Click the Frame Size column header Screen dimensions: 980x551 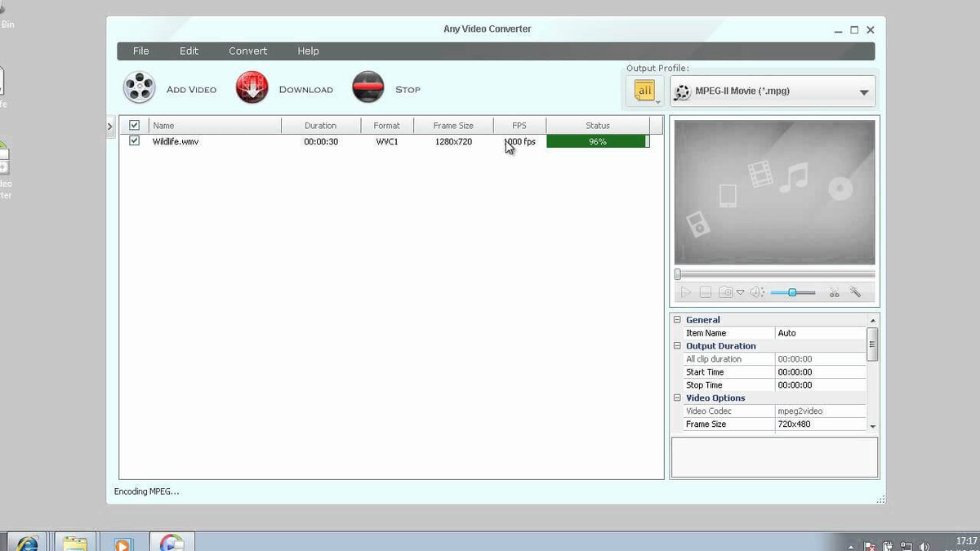453,126
